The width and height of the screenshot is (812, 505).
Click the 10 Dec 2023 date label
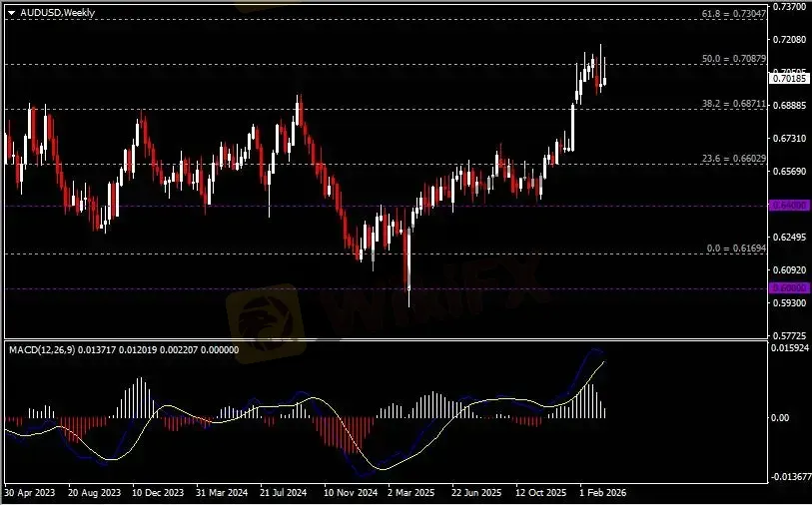tap(158, 493)
